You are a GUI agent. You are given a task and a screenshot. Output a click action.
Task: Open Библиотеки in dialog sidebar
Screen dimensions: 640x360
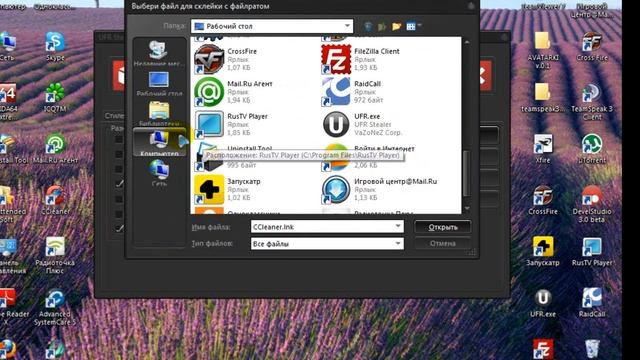click(159, 113)
